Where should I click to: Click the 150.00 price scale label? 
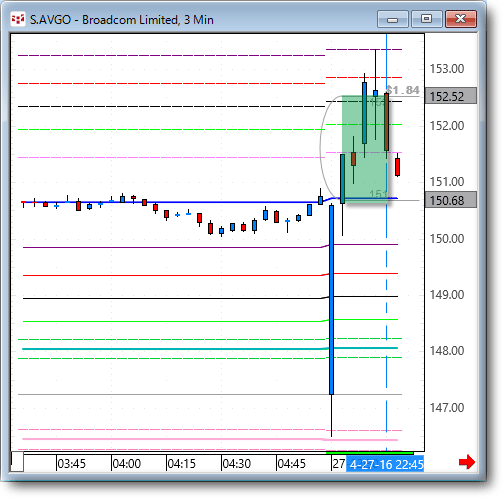(447, 239)
